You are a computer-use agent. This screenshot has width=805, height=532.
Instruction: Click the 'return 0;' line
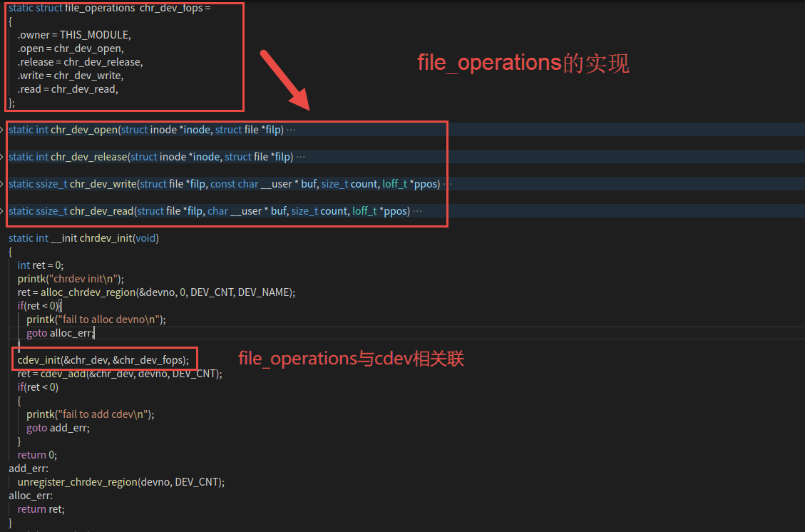pyautogui.click(x=37, y=455)
